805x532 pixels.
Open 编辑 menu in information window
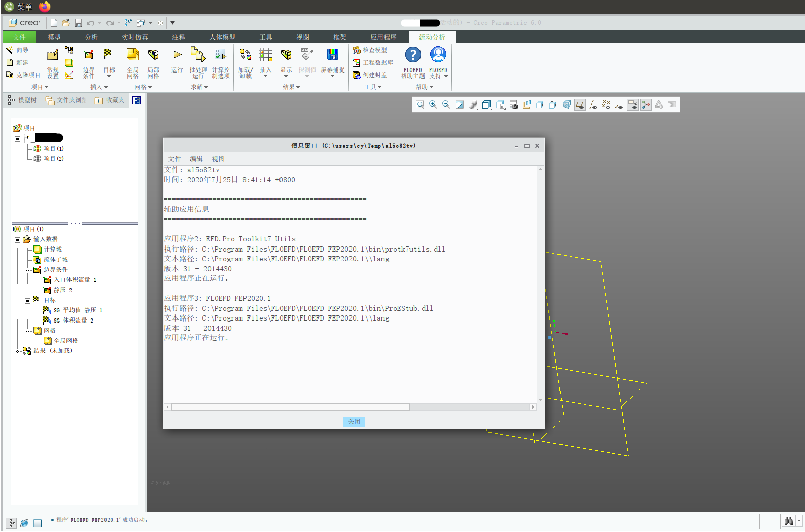pos(196,159)
